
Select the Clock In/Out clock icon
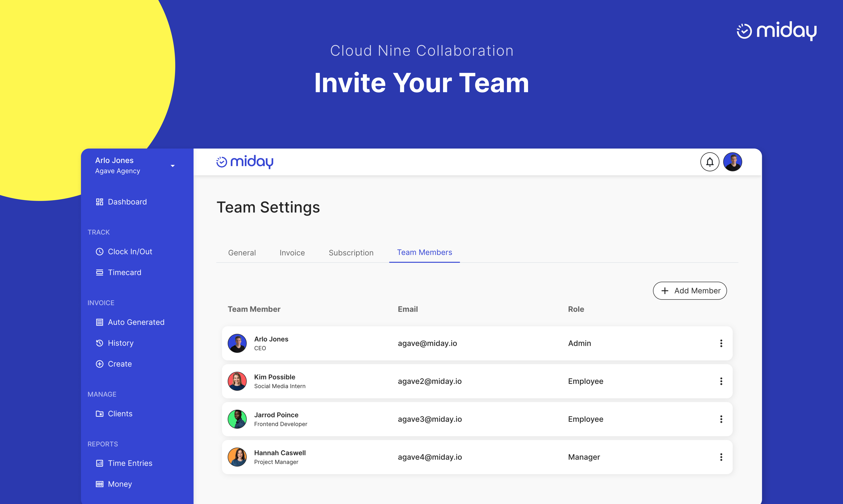(99, 252)
